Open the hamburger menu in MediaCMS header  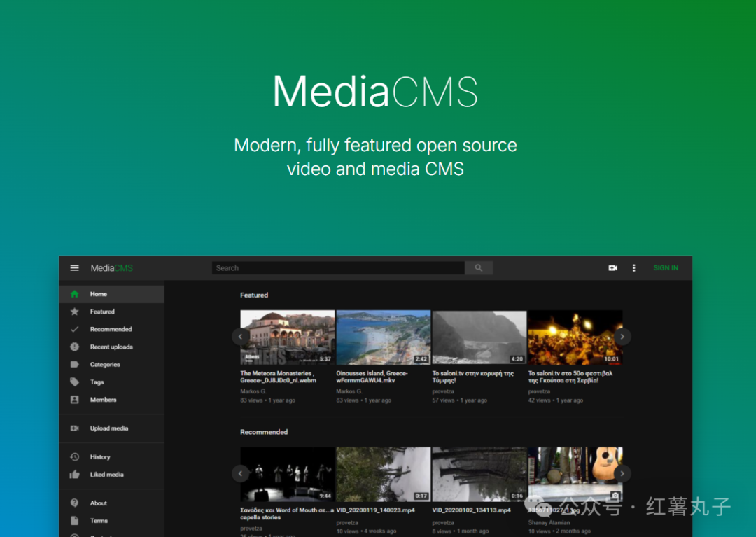74,268
